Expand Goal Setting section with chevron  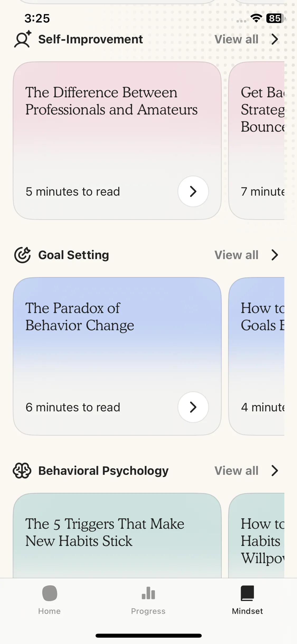tap(275, 255)
